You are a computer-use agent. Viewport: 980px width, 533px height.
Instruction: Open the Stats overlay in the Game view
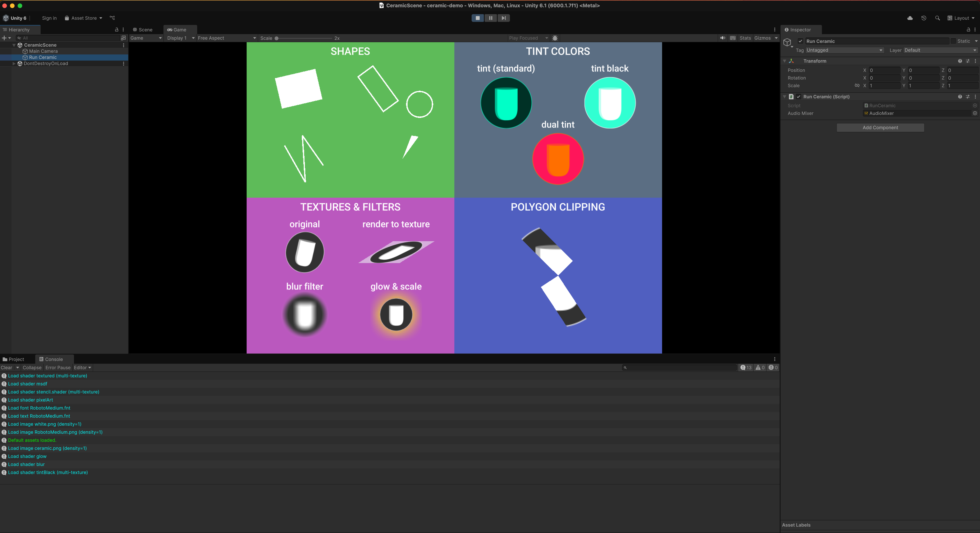pyautogui.click(x=745, y=38)
